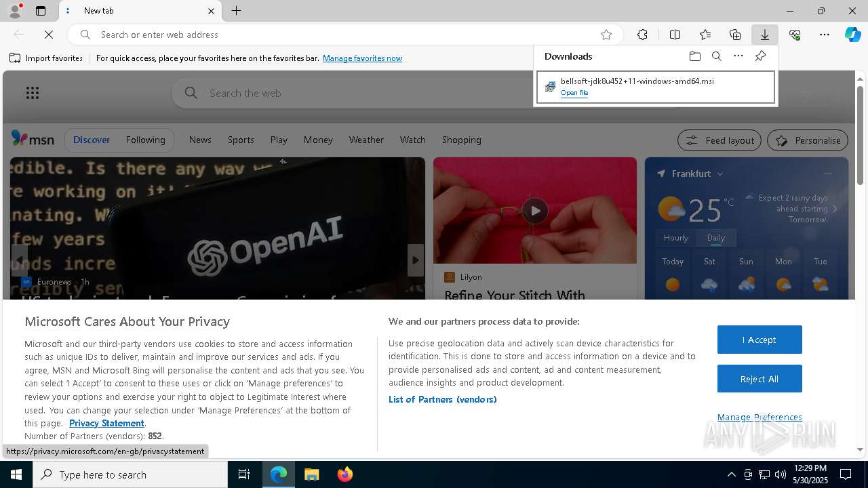Select the Following tab
Screen dimensions: 868x488
pos(146,140)
